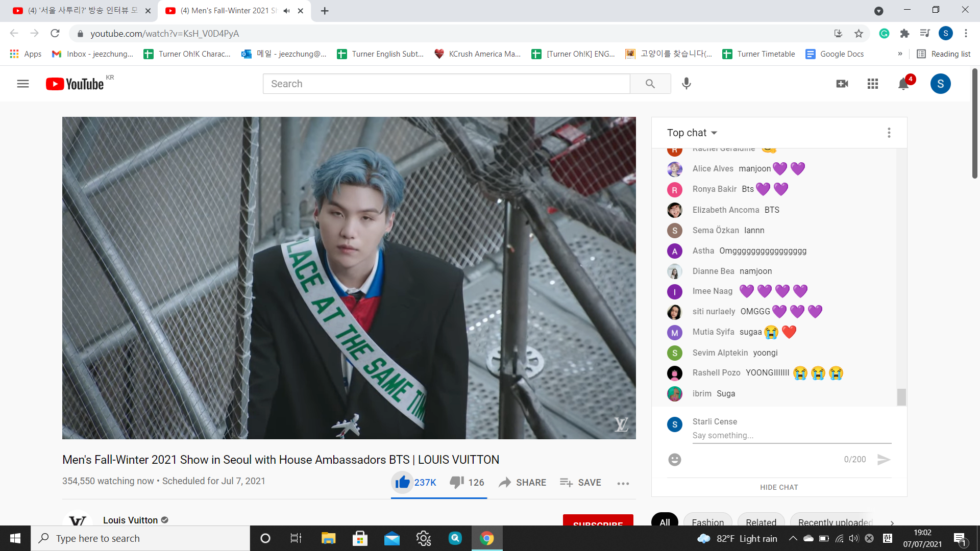The image size is (980, 551).
Task: Open Microsoft Store from taskbar
Action: point(360,538)
